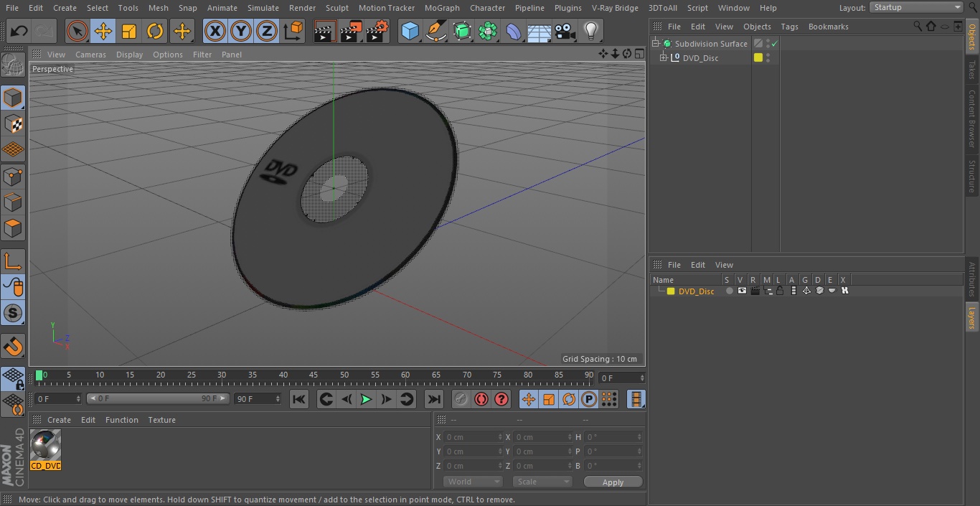Click the Undo arrow icon
This screenshot has width=980, height=506.
click(19, 31)
